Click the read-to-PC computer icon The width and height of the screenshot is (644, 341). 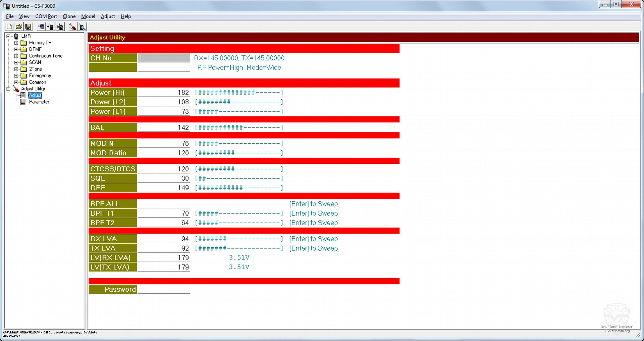coord(41,27)
